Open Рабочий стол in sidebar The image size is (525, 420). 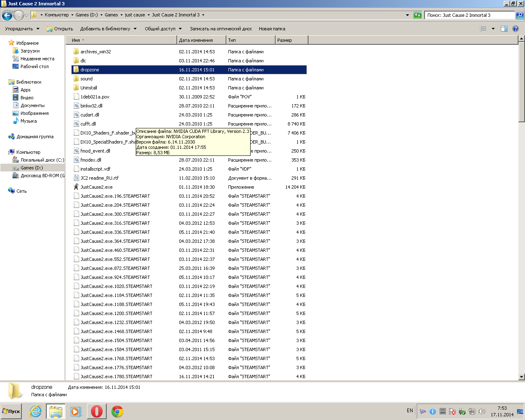34,66
